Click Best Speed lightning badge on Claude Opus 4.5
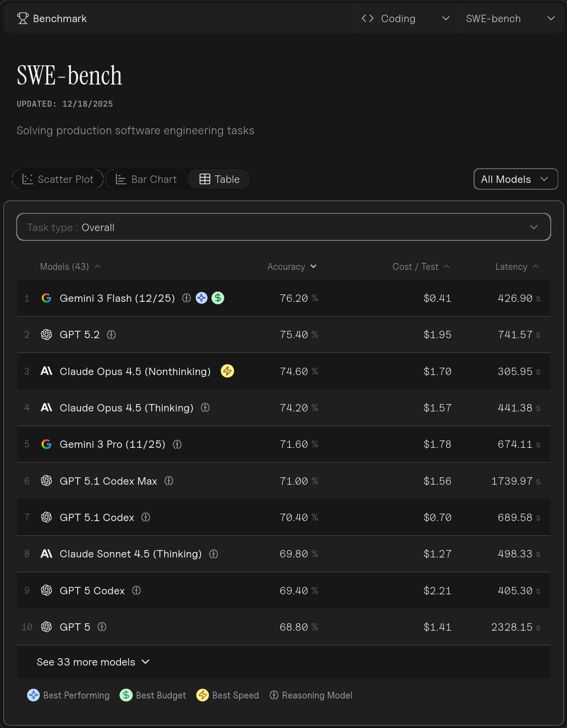The width and height of the screenshot is (567, 728). pyautogui.click(x=227, y=371)
